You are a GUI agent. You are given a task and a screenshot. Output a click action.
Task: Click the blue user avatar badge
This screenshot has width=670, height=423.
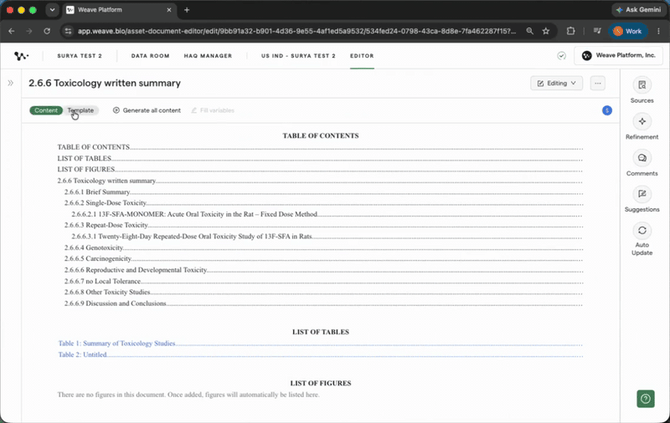coord(607,110)
